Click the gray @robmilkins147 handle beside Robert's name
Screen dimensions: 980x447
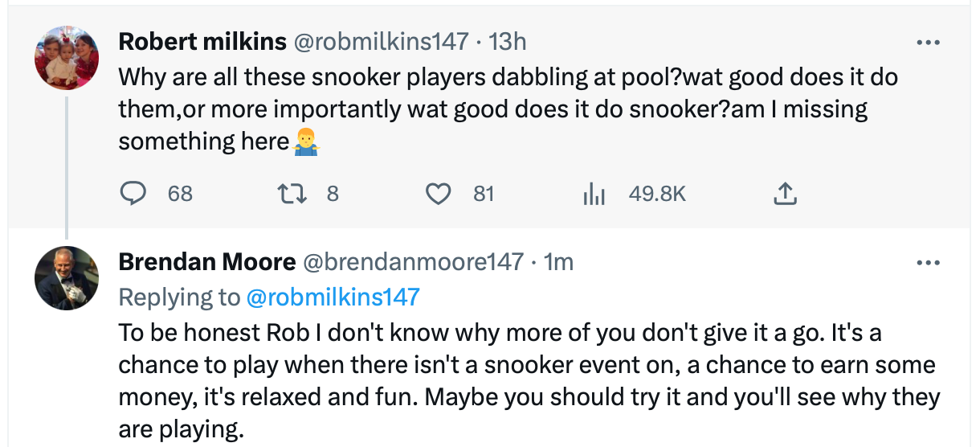(x=381, y=41)
